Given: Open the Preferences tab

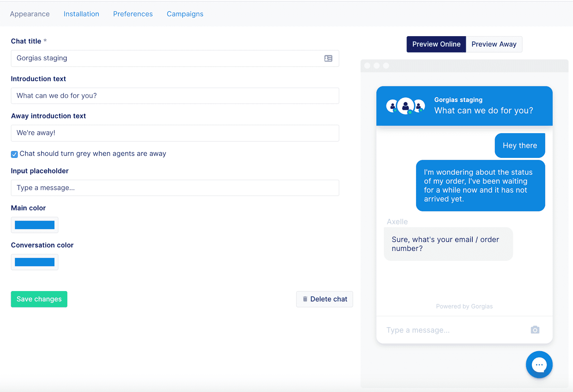Looking at the screenshot, I should [133, 14].
